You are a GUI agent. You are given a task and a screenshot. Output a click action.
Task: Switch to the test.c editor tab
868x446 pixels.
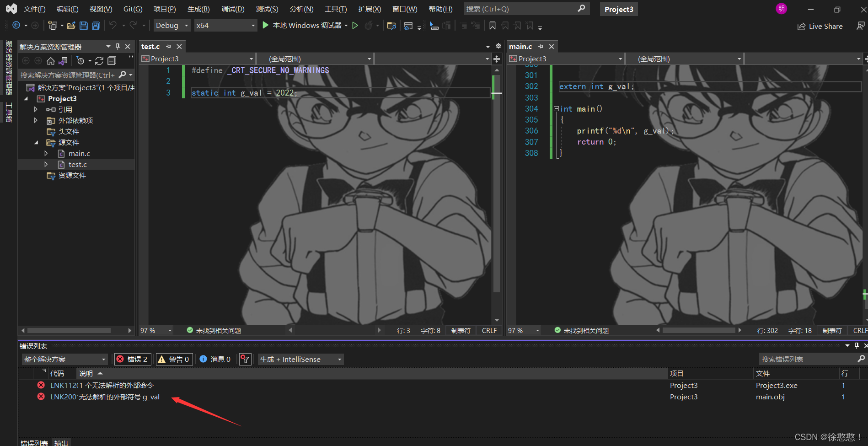pyautogui.click(x=150, y=47)
